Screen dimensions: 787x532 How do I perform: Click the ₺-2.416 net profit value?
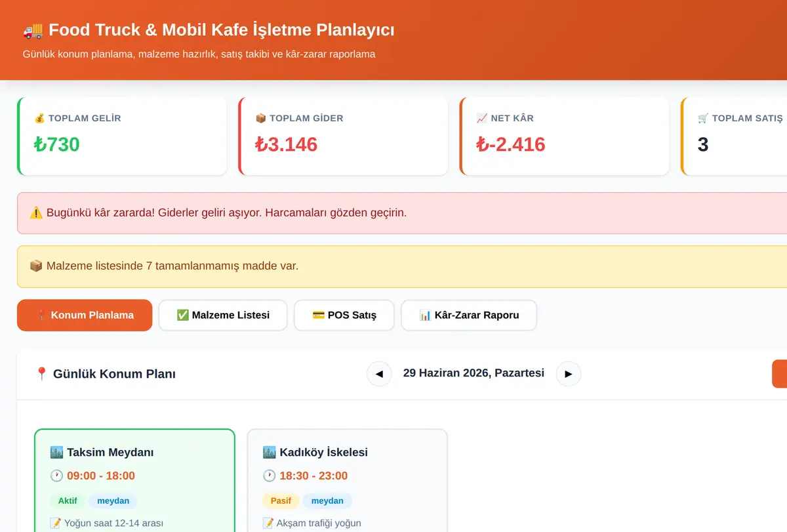click(511, 144)
